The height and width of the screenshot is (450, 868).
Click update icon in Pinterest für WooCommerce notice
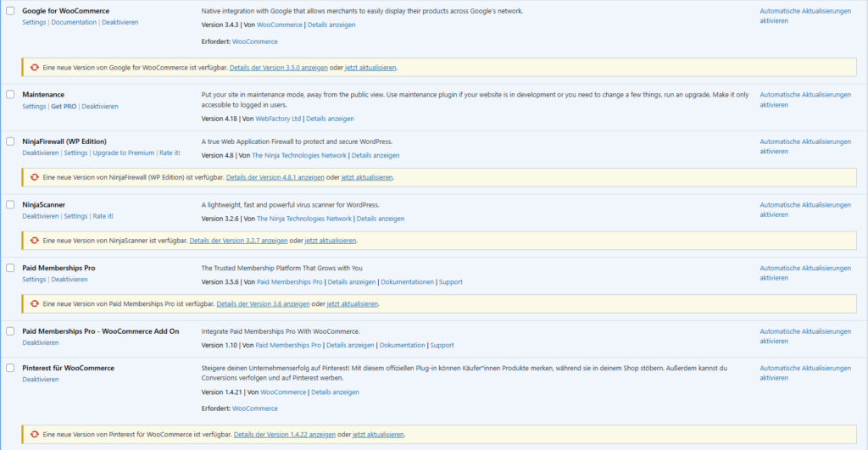[35, 435]
